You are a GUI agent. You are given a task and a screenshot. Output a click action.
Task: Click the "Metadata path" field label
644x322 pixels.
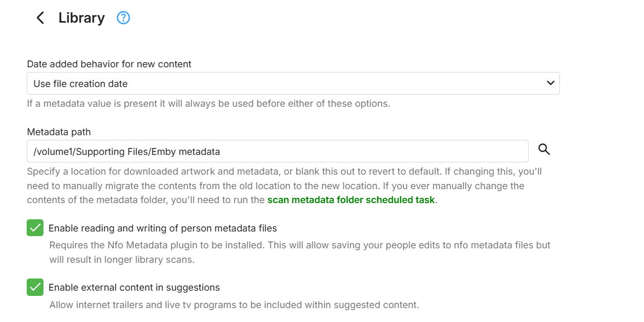(59, 132)
